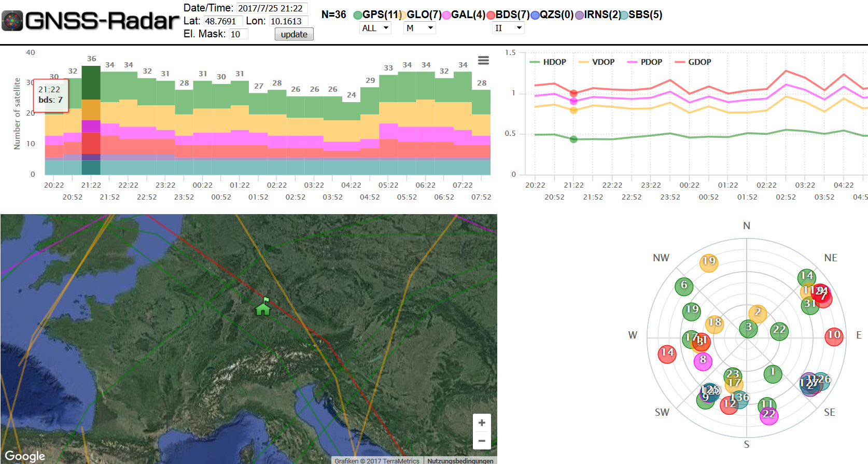This screenshot has width=868, height=464.
Task: Click the El. Mask input field
Action: pos(239,34)
